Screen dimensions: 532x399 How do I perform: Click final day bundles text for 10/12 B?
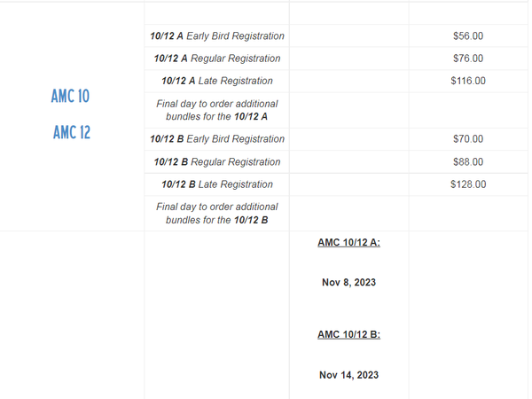[217, 213]
